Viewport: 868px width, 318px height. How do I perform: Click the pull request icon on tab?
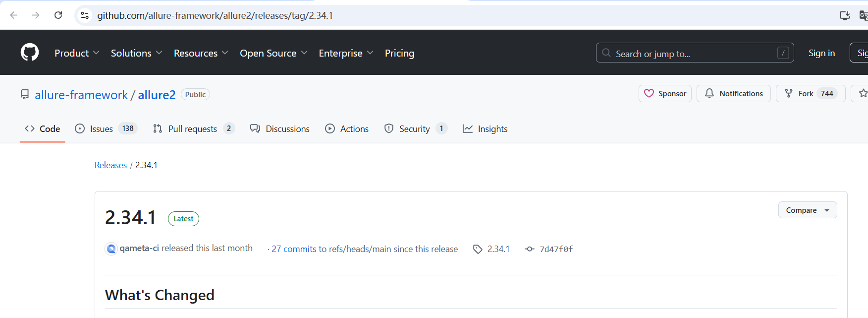coord(158,128)
